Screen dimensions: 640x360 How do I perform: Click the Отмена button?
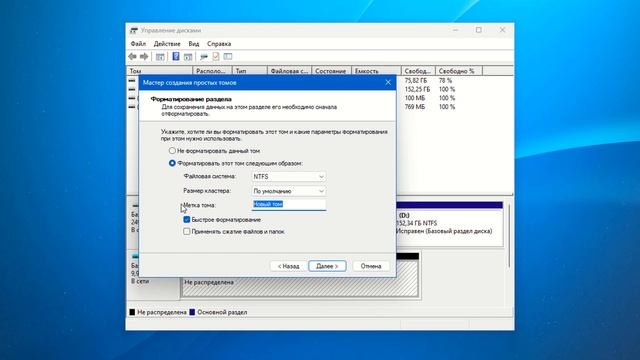pyautogui.click(x=371, y=266)
